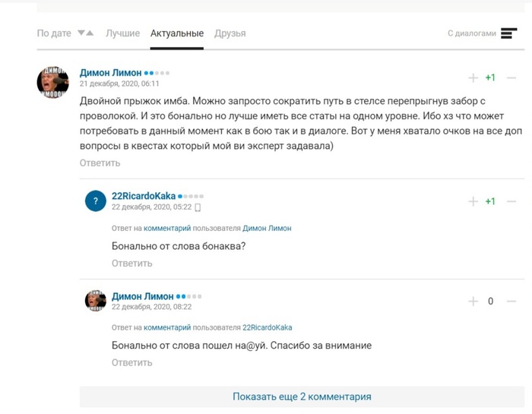Click 22RicardoKaka's question mark avatar
The width and height of the screenshot is (532, 414).
click(x=96, y=201)
